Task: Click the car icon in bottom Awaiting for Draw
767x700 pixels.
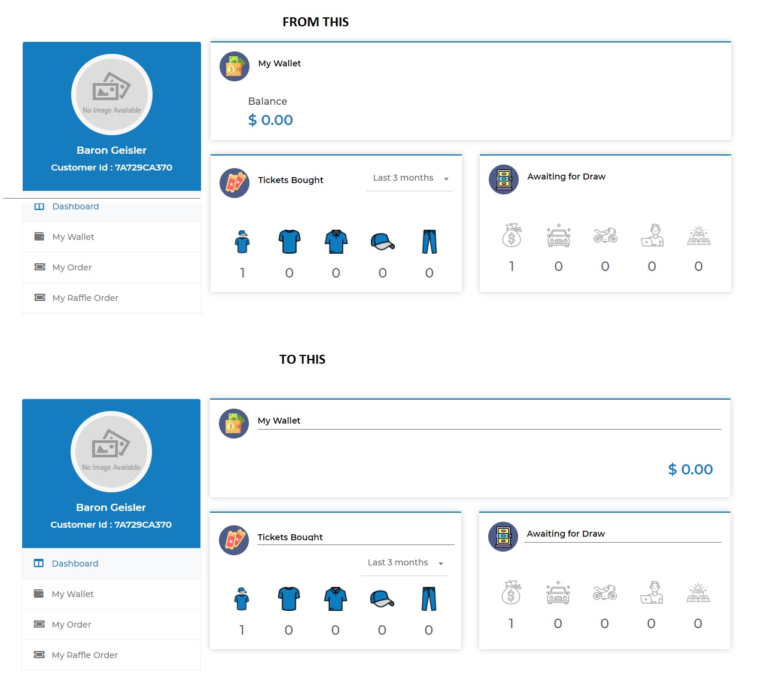Action: click(x=558, y=592)
